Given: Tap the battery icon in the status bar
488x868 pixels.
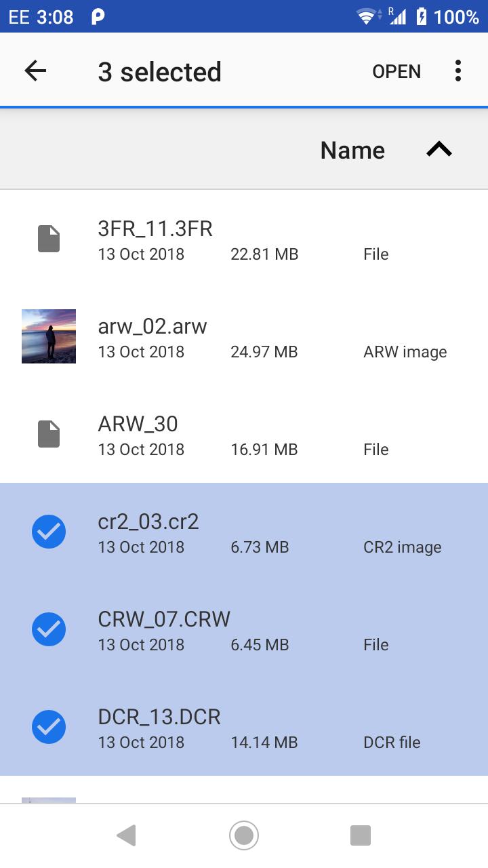Looking at the screenshot, I should [421, 16].
